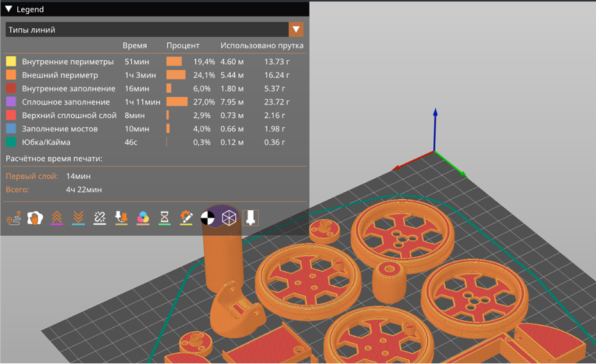Show retractions with the up-chevrons icon
This screenshot has width=596, height=364.
[56, 218]
